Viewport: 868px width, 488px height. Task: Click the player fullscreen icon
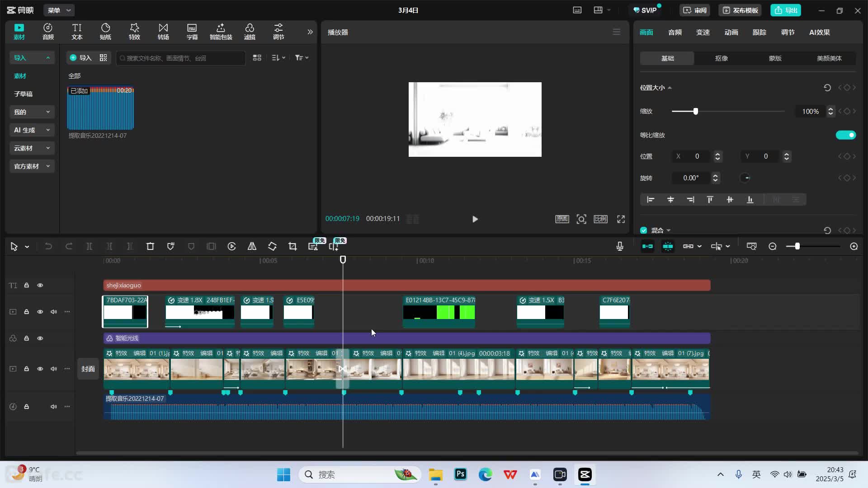[621, 219]
